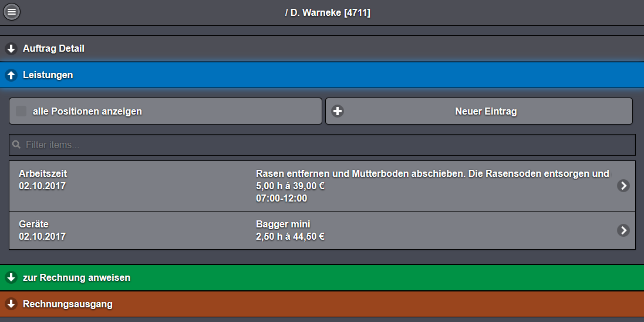Image resolution: width=644 pixels, height=322 pixels.
Task: Click down-arrow icon beside Rechnungsausgang
Action: (11, 304)
